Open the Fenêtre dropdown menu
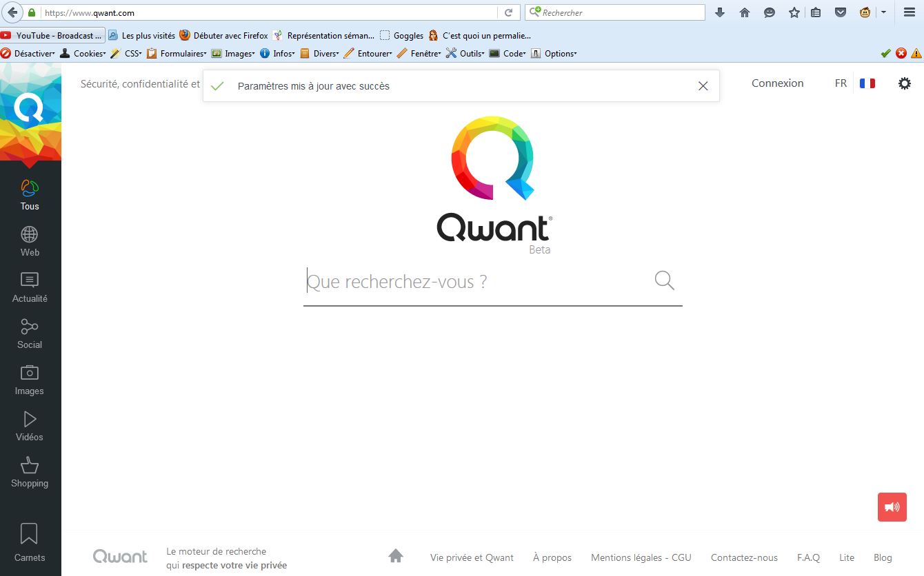 click(419, 53)
